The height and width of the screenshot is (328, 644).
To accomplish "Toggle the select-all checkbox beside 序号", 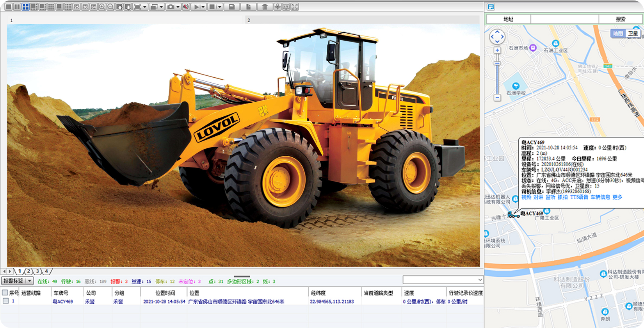I will [x=5, y=292].
